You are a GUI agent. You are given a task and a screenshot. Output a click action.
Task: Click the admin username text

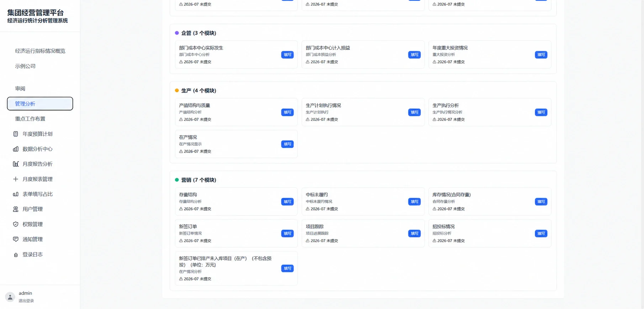[25, 293]
